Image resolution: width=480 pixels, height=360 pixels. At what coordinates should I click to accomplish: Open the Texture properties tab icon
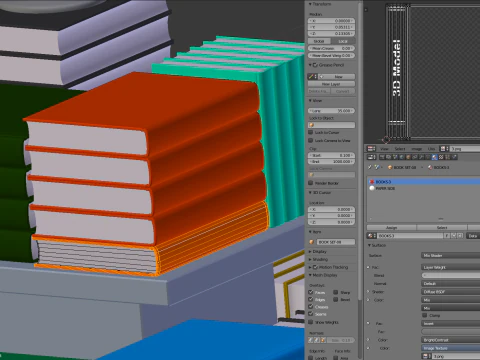coord(441,157)
